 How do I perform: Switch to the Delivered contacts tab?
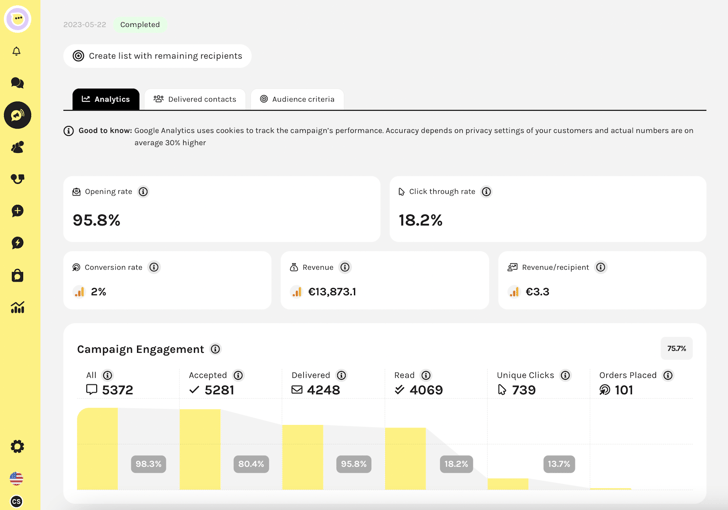195,99
